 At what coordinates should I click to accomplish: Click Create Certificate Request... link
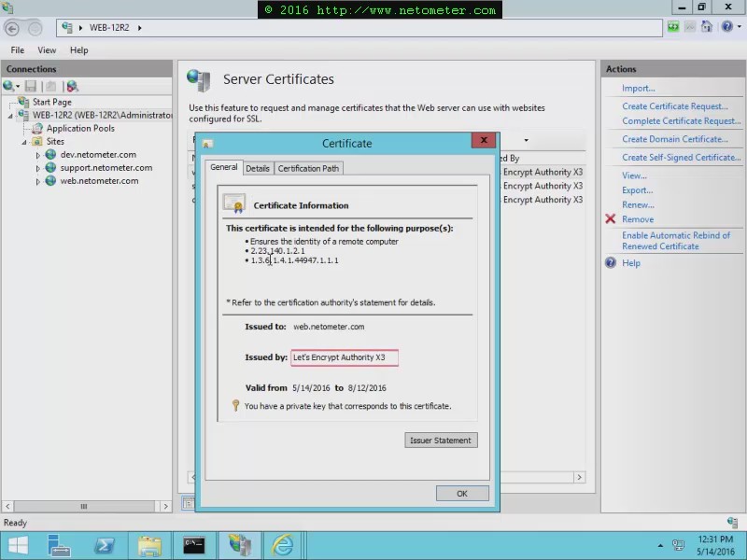[x=675, y=106]
